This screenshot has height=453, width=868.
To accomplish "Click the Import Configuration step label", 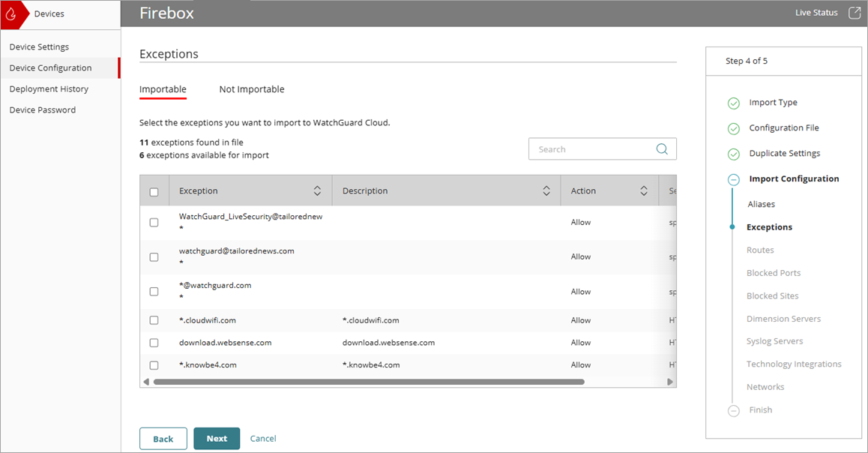I will tap(794, 178).
